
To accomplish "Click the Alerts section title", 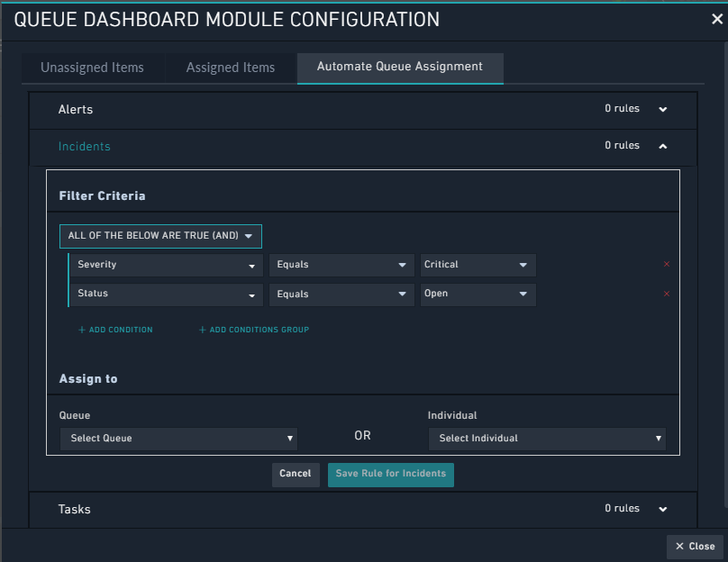I will 76,110.
